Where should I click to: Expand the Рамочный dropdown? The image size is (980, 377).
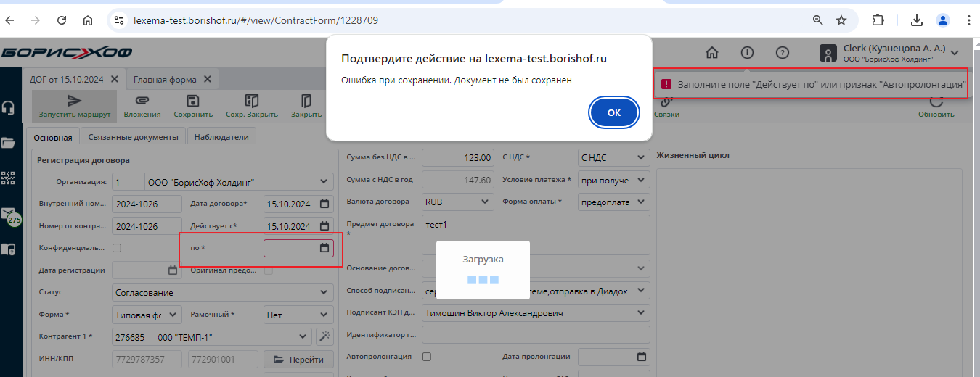click(x=324, y=315)
